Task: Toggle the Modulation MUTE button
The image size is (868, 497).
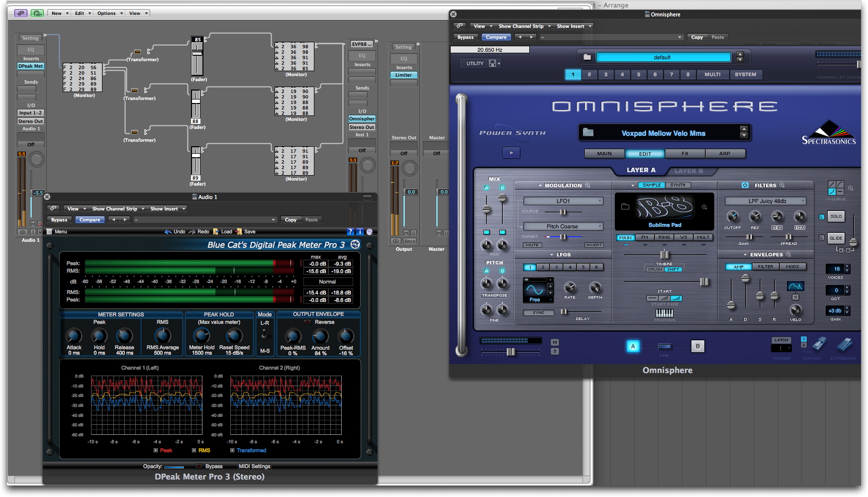Action: (x=532, y=245)
